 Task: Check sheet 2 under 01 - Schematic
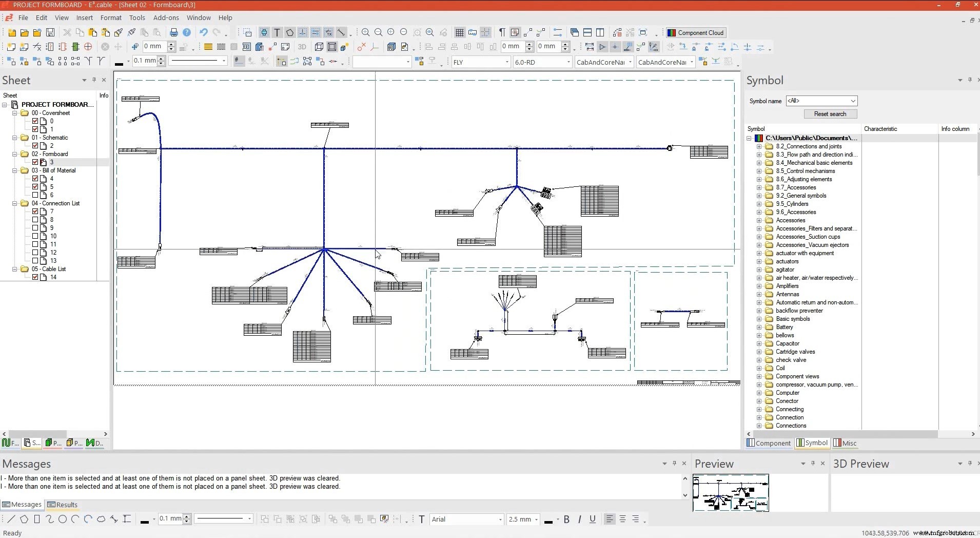[35, 146]
